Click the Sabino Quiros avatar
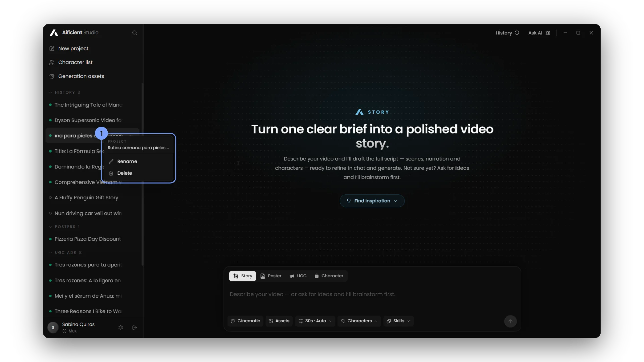 click(x=53, y=327)
